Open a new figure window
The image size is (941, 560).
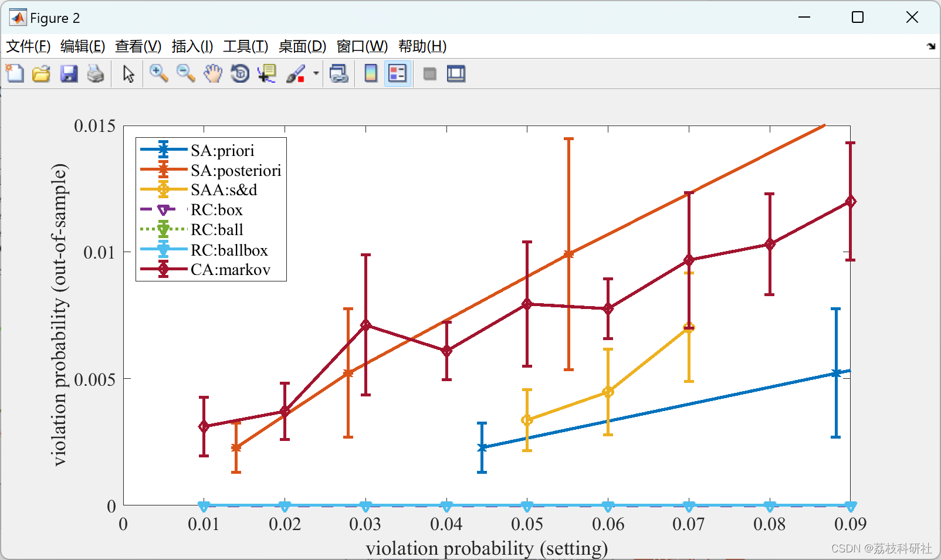pos(15,73)
